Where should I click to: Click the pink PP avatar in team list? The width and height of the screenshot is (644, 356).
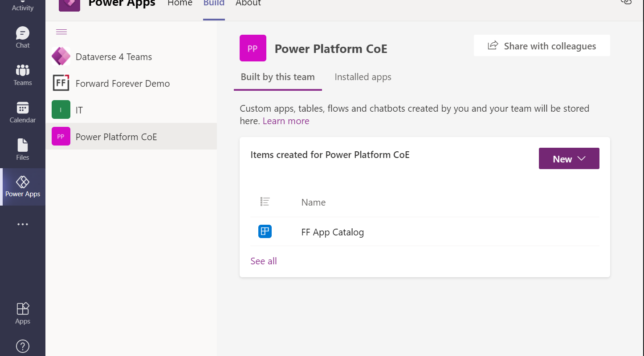tap(61, 137)
